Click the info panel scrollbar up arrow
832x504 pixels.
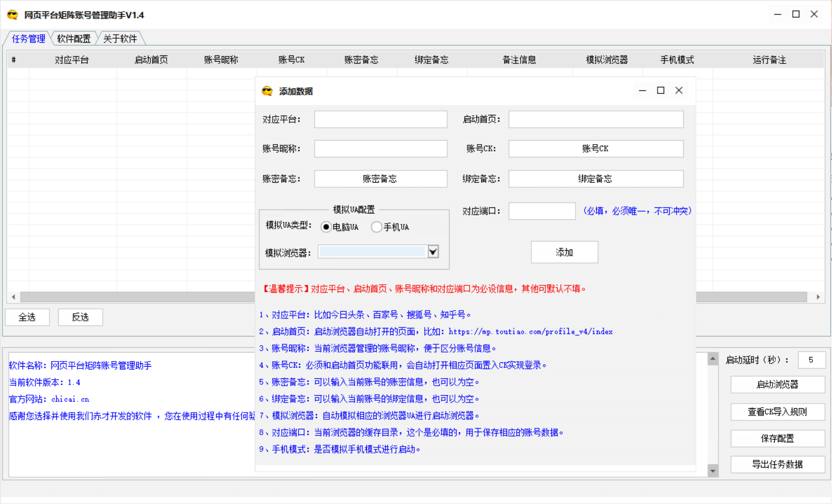click(713, 359)
